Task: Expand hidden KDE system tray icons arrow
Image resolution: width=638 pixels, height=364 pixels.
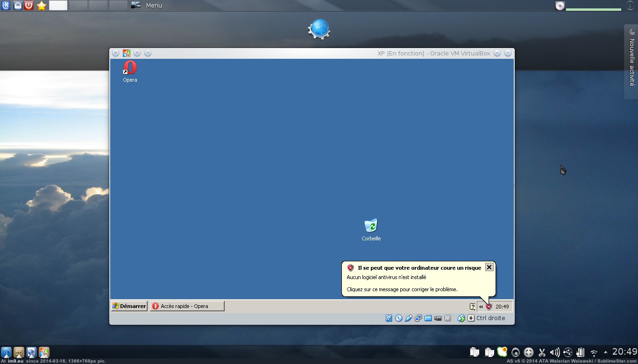Action: pyautogui.click(x=606, y=352)
